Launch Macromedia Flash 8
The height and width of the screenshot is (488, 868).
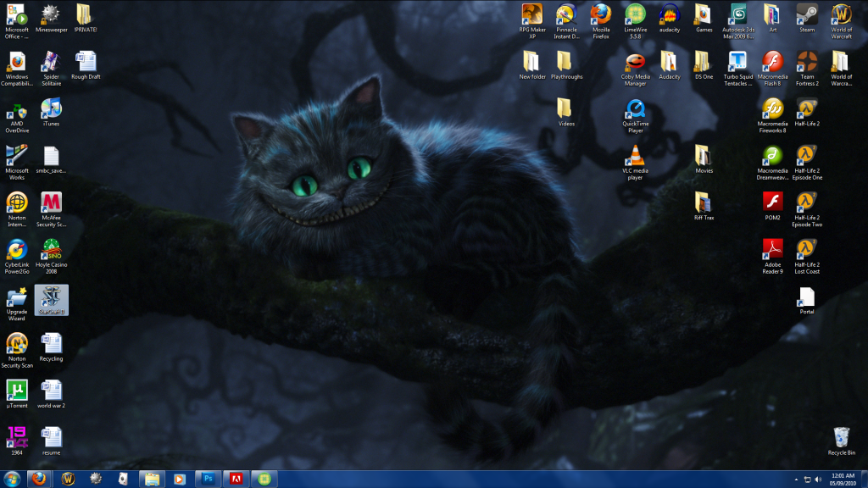click(x=772, y=68)
